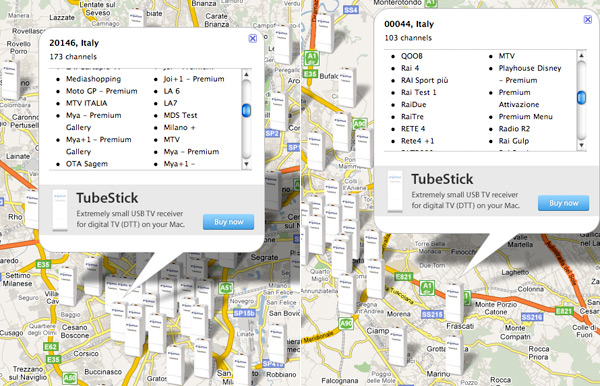600x386 pixels.
Task: Click Buy now in the 00044 popup
Action: 563,203
